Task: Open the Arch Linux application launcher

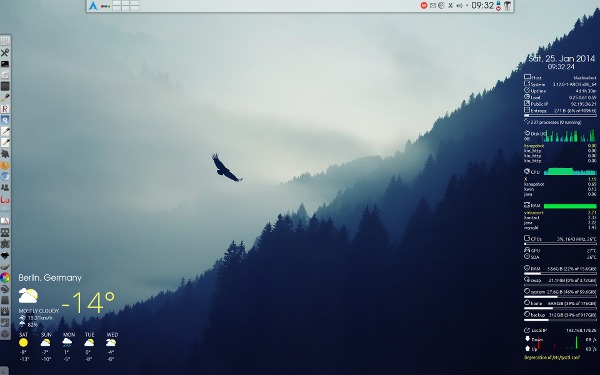Action: [93, 6]
